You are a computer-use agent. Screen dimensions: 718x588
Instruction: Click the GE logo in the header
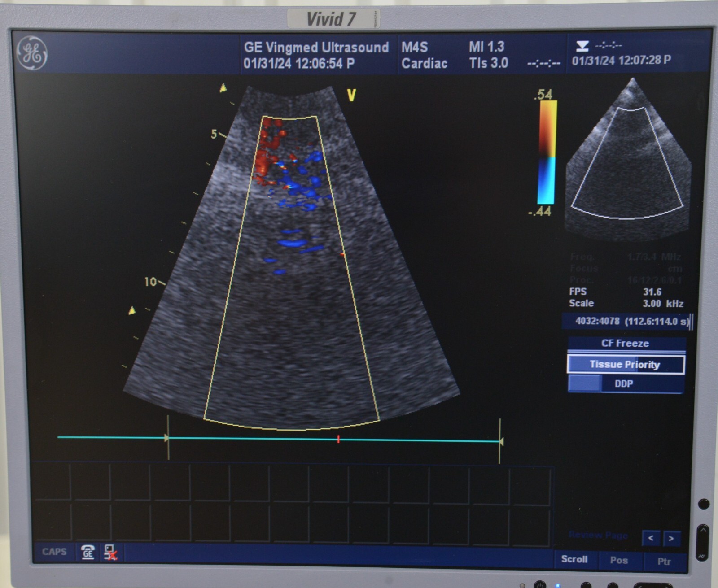32,53
